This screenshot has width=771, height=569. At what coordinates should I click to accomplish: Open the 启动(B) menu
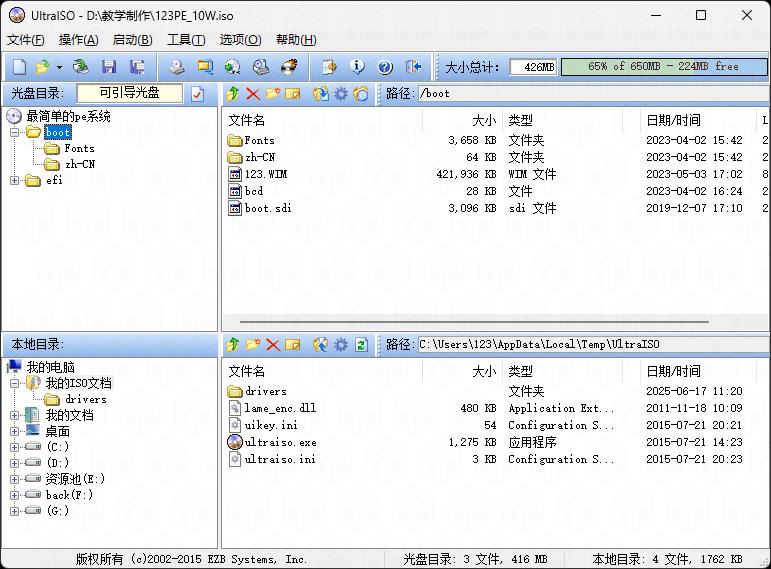pos(132,40)
